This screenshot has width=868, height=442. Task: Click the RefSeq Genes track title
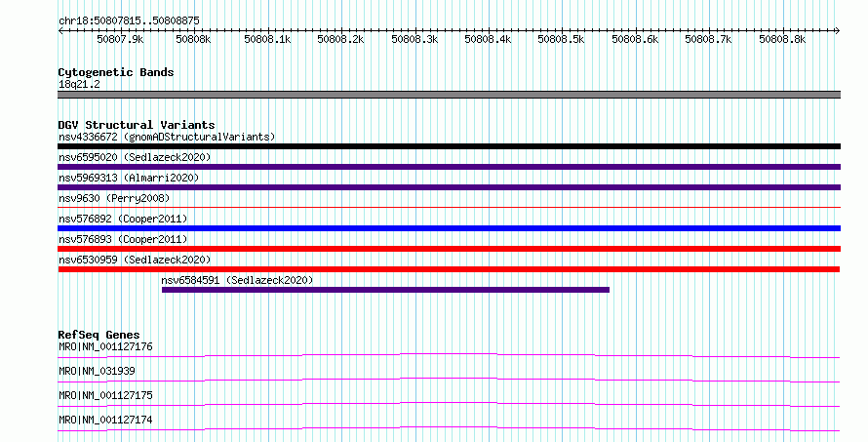99,335
